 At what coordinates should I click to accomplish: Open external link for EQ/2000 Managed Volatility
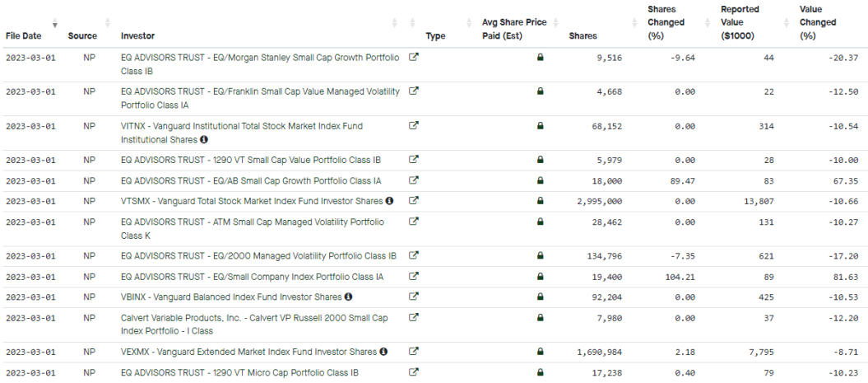point(413,255)
